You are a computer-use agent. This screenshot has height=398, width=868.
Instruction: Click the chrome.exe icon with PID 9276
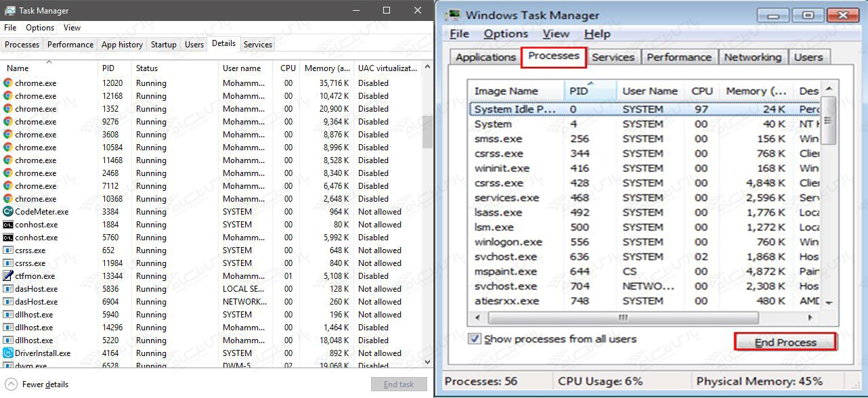pyautogui.click(x=8, y=122)
